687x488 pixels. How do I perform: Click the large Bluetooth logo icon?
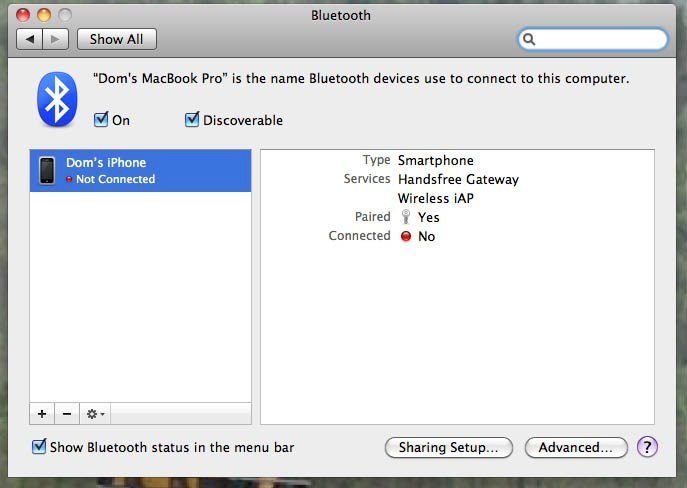coord(57,99)
